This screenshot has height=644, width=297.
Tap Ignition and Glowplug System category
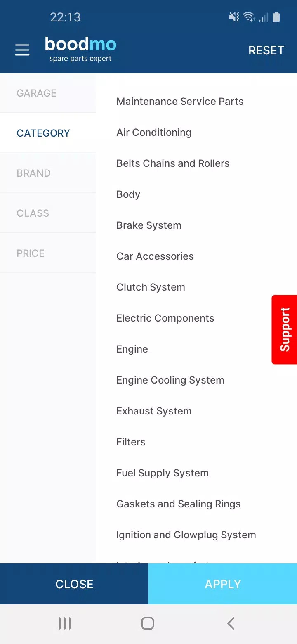(x=186, y=535)
